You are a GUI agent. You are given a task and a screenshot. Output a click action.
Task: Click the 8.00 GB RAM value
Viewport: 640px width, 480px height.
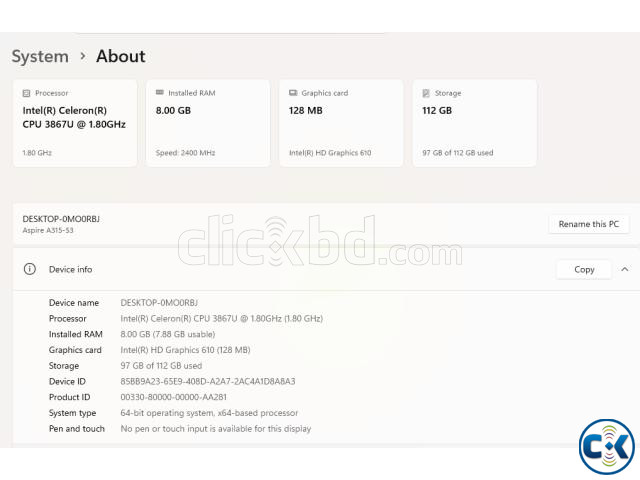(173, 111)
